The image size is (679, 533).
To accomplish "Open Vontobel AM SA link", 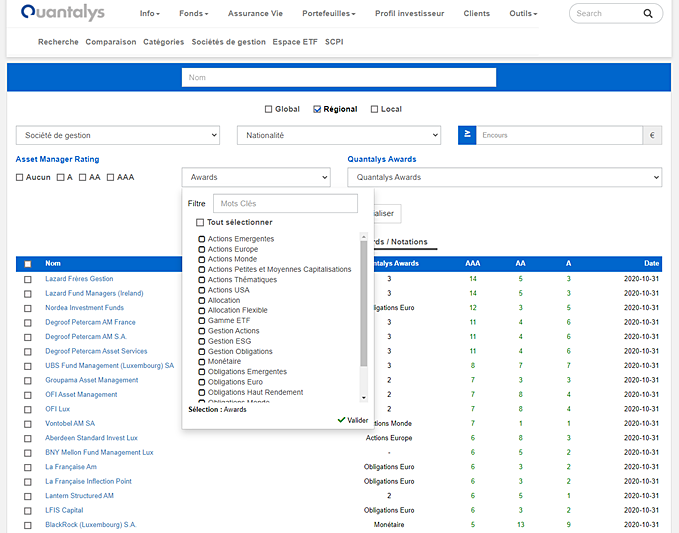I will point(70,423).
